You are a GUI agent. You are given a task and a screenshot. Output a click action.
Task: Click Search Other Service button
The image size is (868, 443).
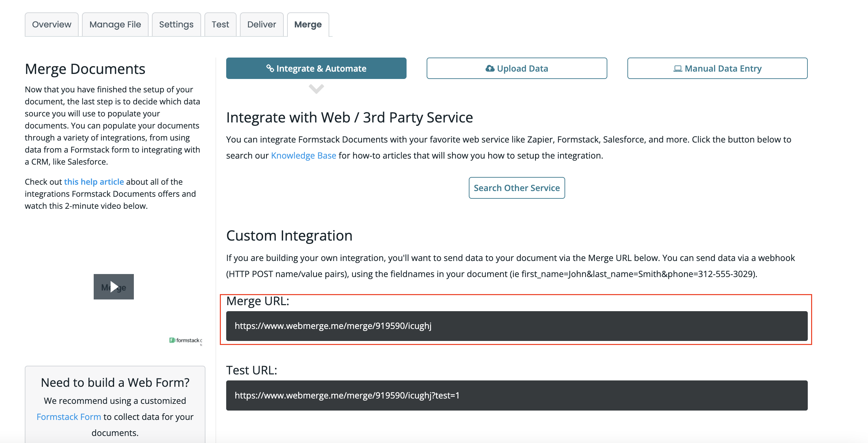pyautogui.click(x=516, y=188)
